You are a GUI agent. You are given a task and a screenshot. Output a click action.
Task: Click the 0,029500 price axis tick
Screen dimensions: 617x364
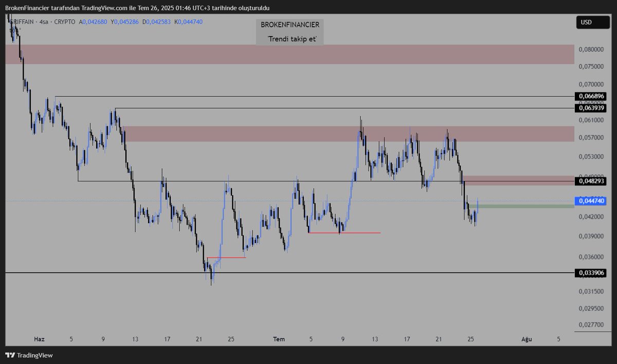591,308
